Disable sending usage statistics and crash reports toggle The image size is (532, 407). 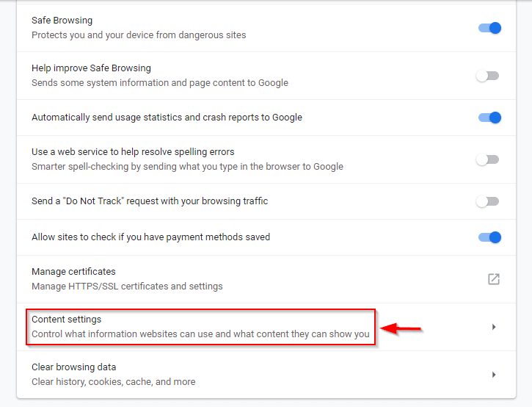point(489,118)
